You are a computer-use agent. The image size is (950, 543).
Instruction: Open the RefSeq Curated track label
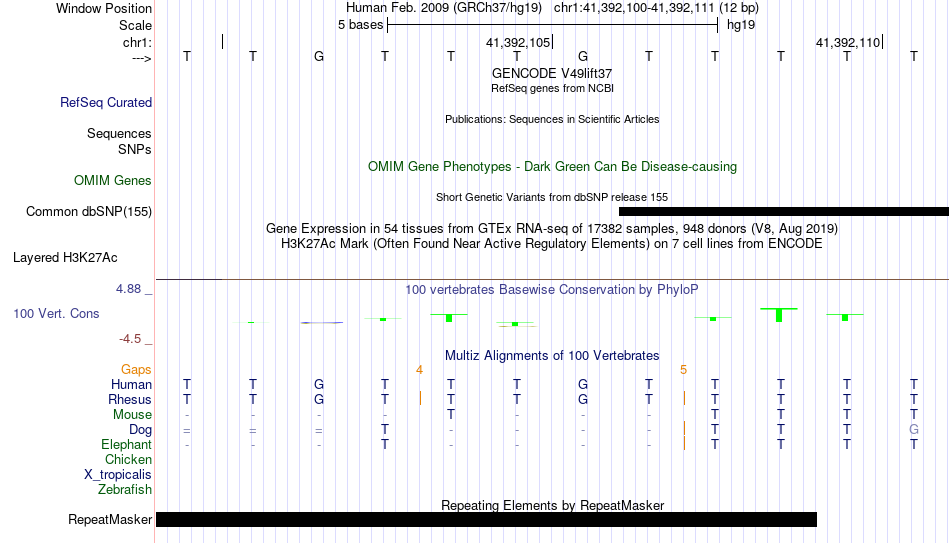pos(106,102)
